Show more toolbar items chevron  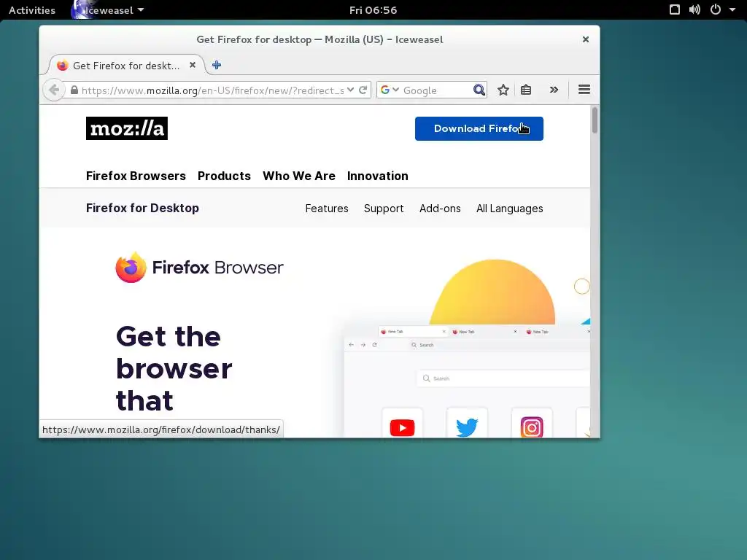pyautogui.click(x=554, y=90)
